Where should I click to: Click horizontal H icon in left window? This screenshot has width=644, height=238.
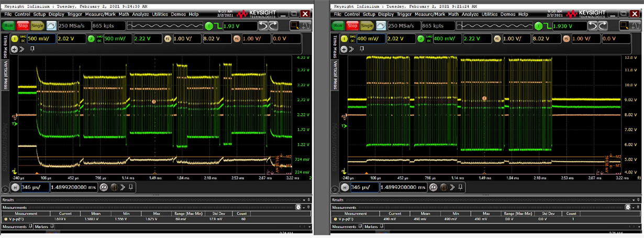coord(15,188)
